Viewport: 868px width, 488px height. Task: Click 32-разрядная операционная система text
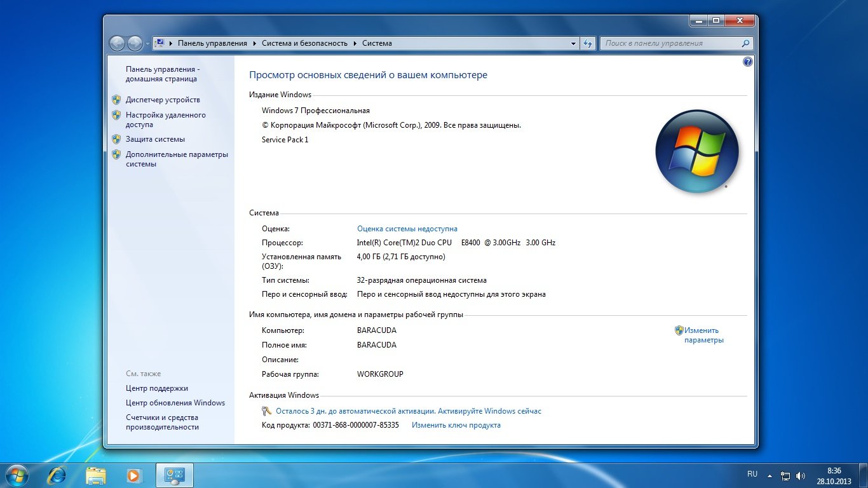coord(422,280)
